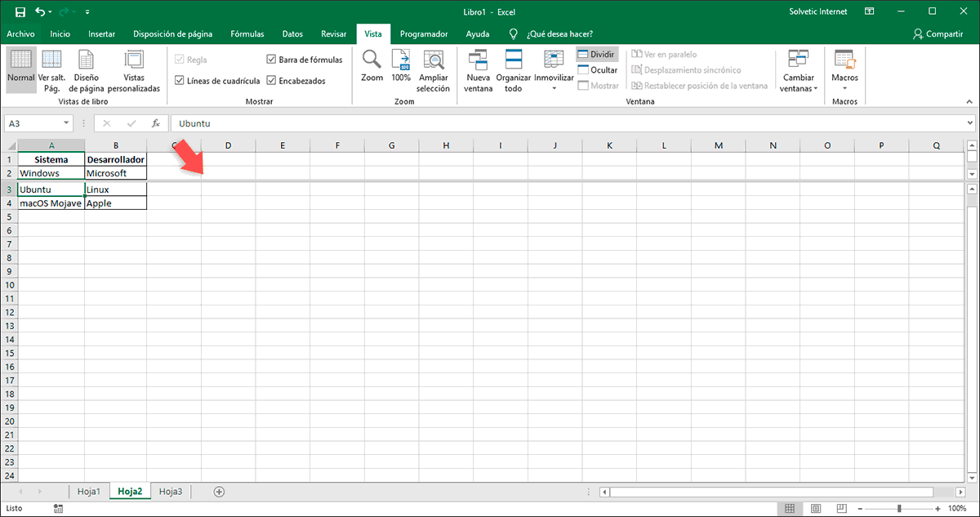Viewport: 980px width, 517px height.
Task: Open a Nueva ventana
Action: point(479,69)
